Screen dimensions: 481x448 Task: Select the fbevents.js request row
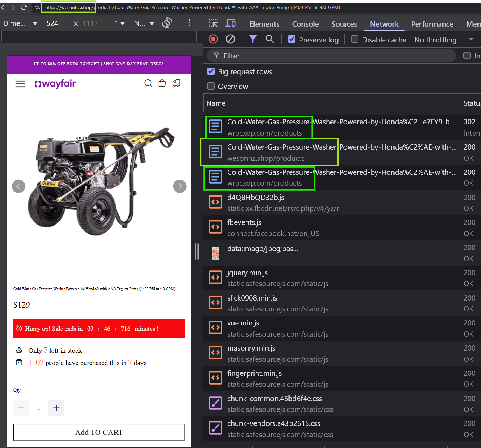point(332,228)
